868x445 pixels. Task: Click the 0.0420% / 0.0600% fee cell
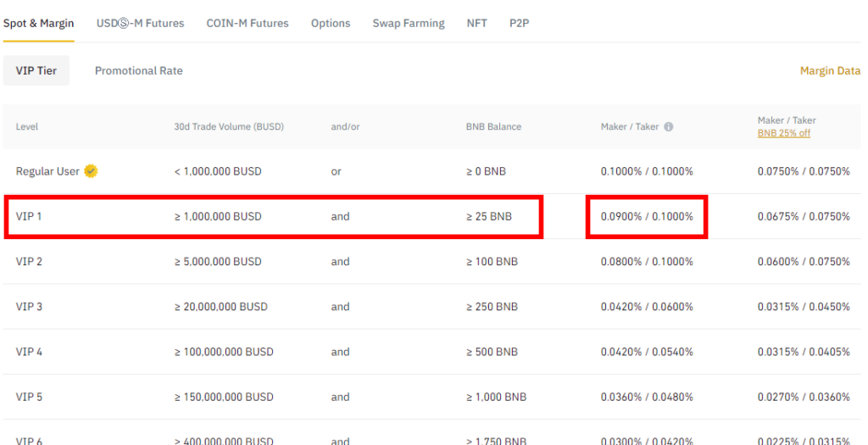point(647,307)
